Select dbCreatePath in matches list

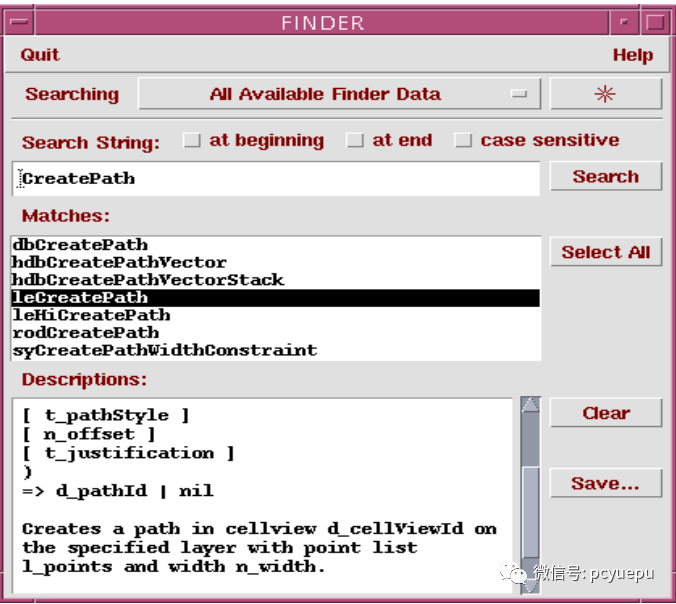(x=276, y=245)
